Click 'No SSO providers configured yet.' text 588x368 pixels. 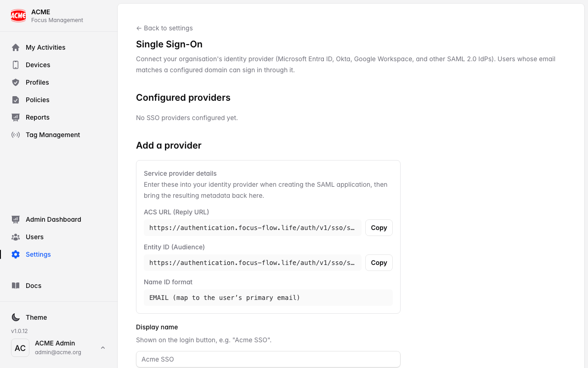(187, 118)
